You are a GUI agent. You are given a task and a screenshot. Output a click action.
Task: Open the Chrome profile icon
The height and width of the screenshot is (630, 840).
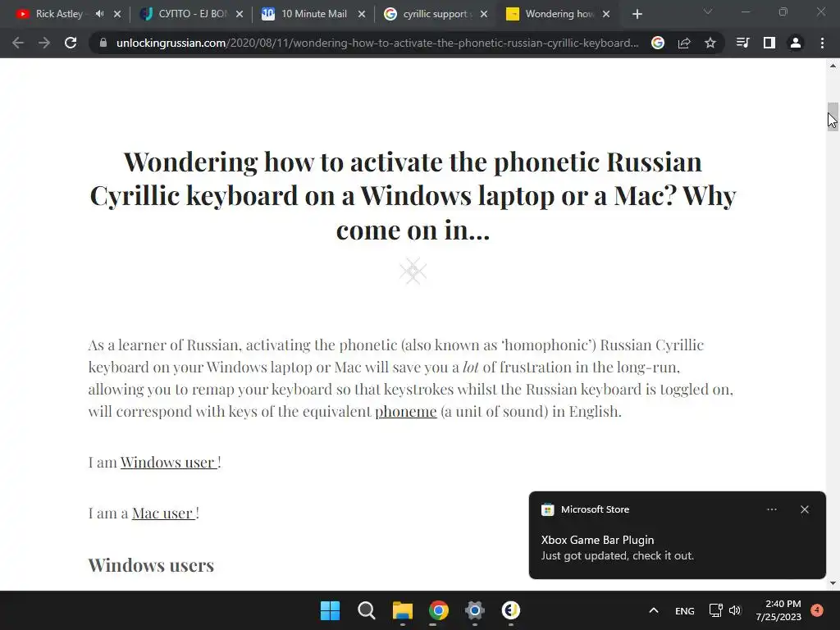click(x=796, y=43)
